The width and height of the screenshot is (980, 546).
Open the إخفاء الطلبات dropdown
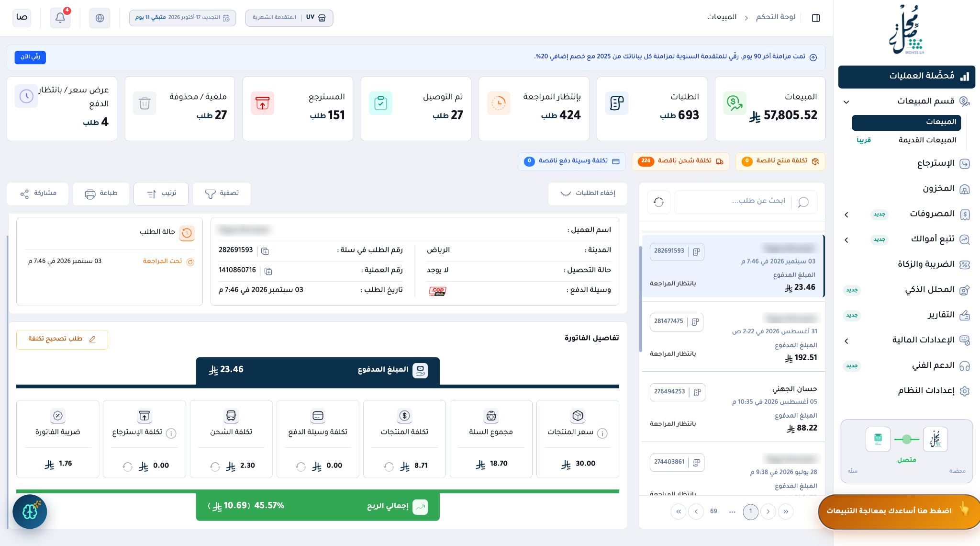click(x=588, y=193)
